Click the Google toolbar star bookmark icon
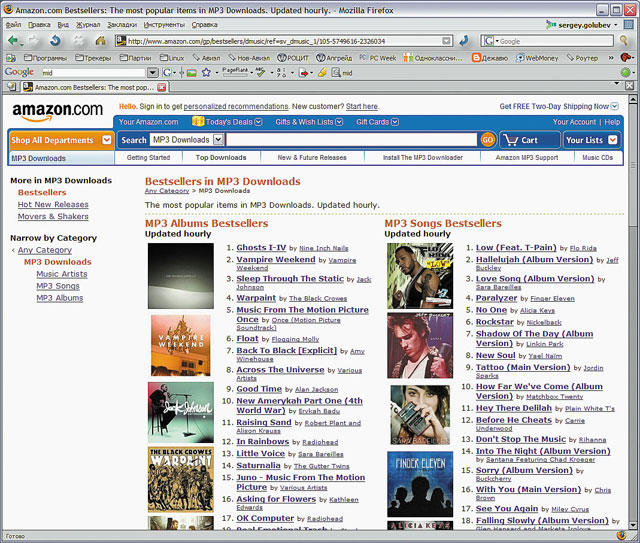The image size is (640, 543). click(206, 73)
